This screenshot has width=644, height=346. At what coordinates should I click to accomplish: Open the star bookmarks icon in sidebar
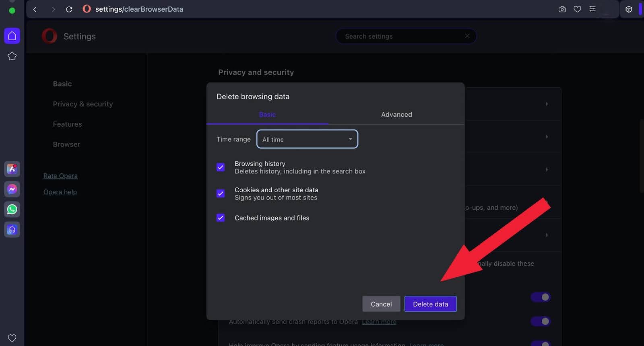click(x=12, y=56)
